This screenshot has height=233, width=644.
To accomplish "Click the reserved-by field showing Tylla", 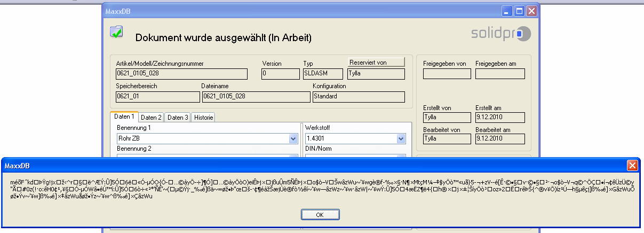I will tap(376, 74).
